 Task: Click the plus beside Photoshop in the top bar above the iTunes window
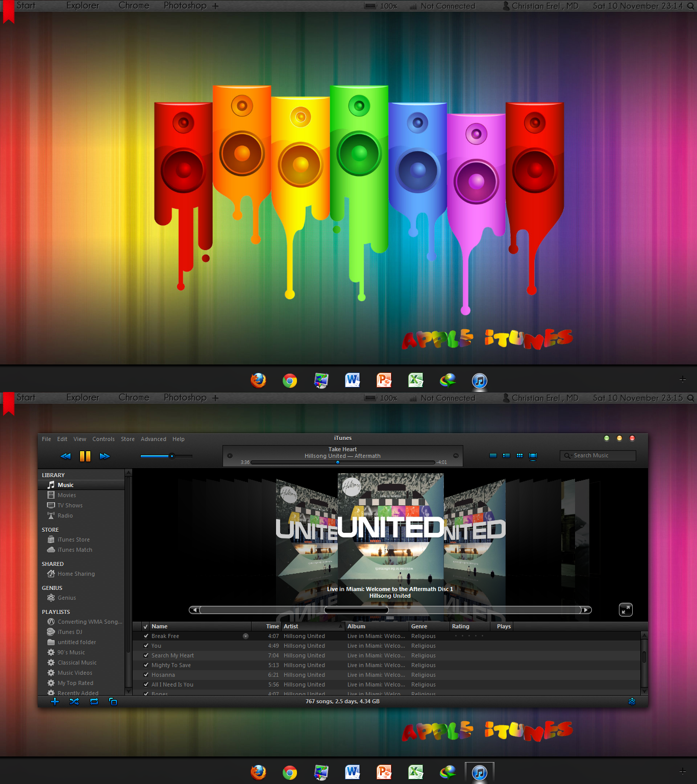[215, 398]
